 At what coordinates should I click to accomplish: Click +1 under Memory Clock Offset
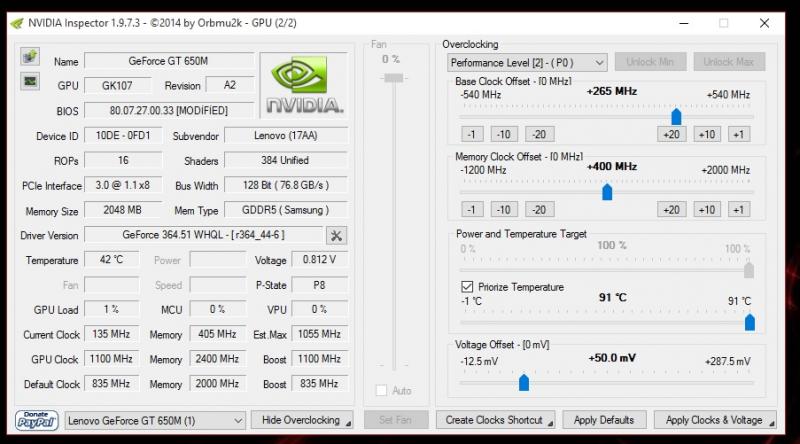pos(738,209)
